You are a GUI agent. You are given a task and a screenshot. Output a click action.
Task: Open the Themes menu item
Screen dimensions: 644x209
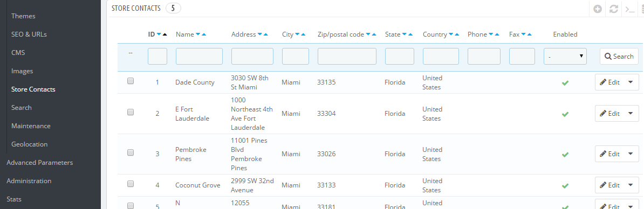pyautogui.click(x=23, y=16)
